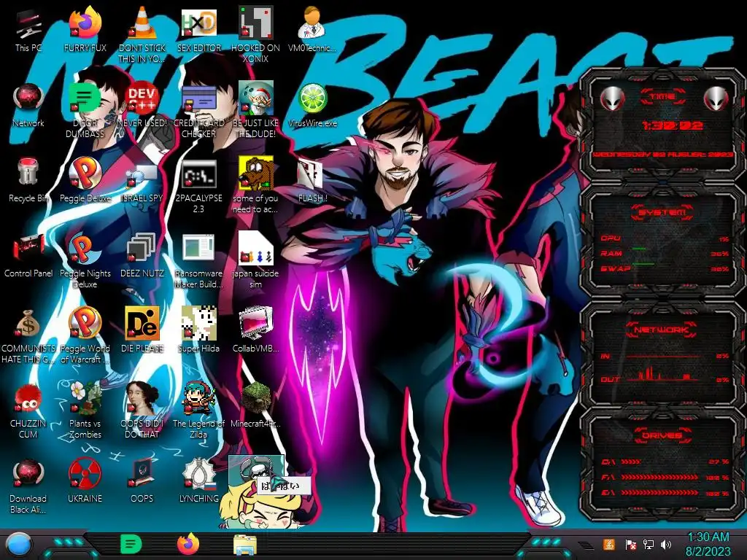This screenshot has width=747, height=560.
Task: Open the UKRAINE radiation symbol shortcut
Action: tap(85, 481)
